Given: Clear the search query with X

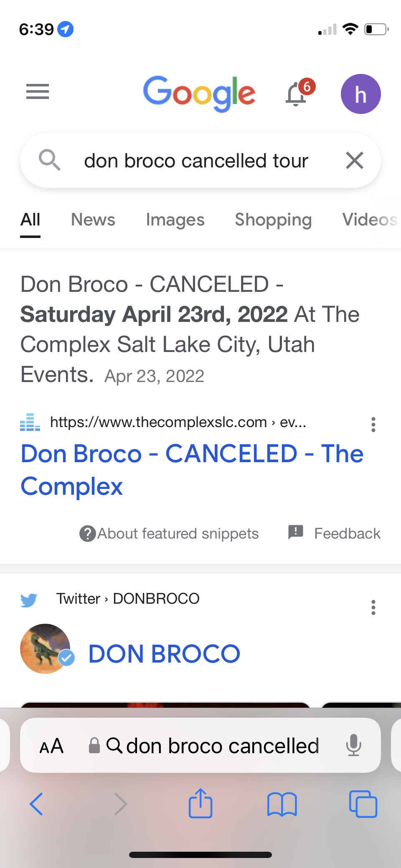Looking at the screenshot, I should [x=355, y=161].
